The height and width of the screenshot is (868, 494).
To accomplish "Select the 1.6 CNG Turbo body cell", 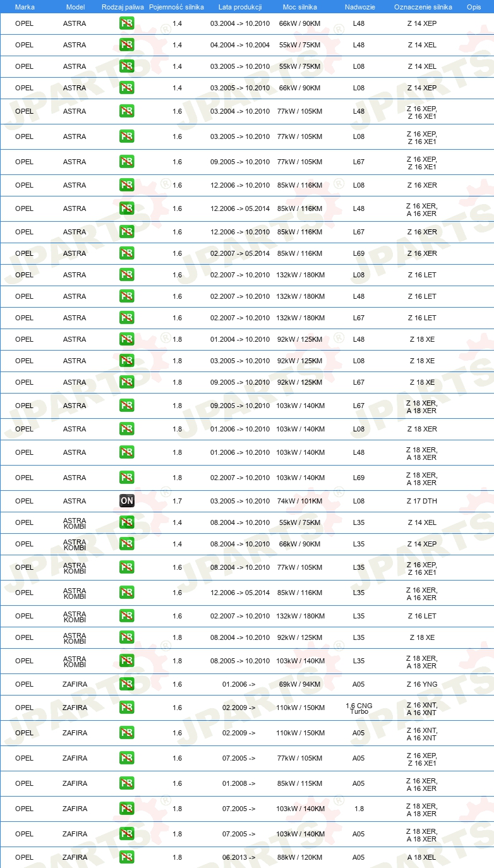I will tap(359, 708).
